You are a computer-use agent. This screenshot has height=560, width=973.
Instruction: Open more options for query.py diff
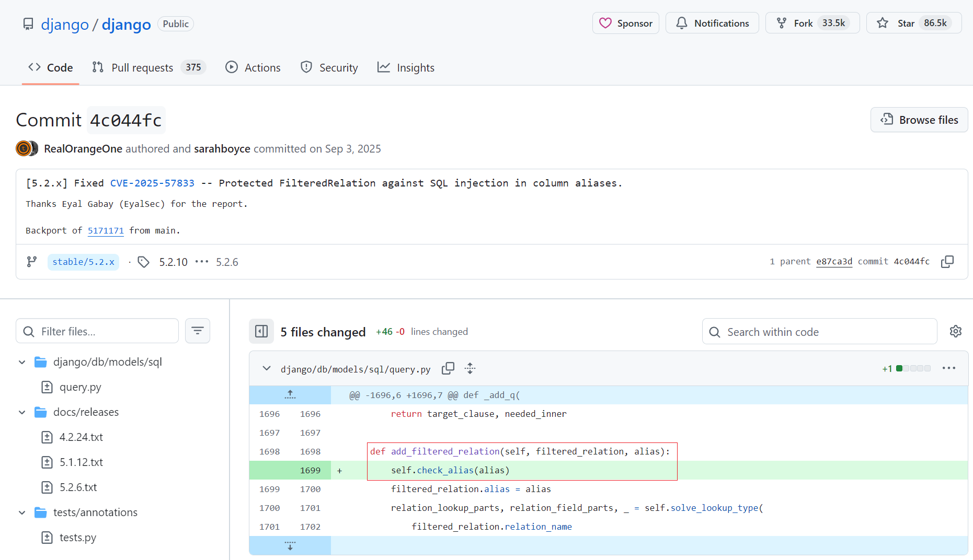[x=948, y=368]
